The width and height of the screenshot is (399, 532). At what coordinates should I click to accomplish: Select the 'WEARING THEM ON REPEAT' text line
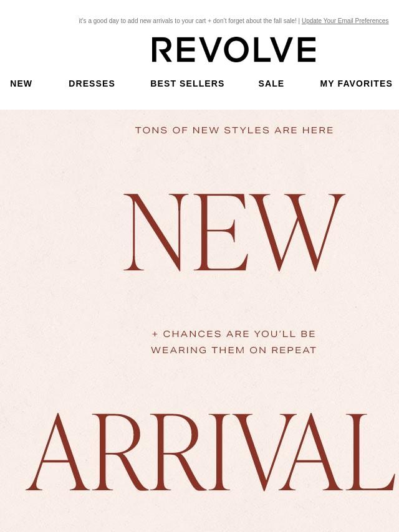tap(234, 350)
